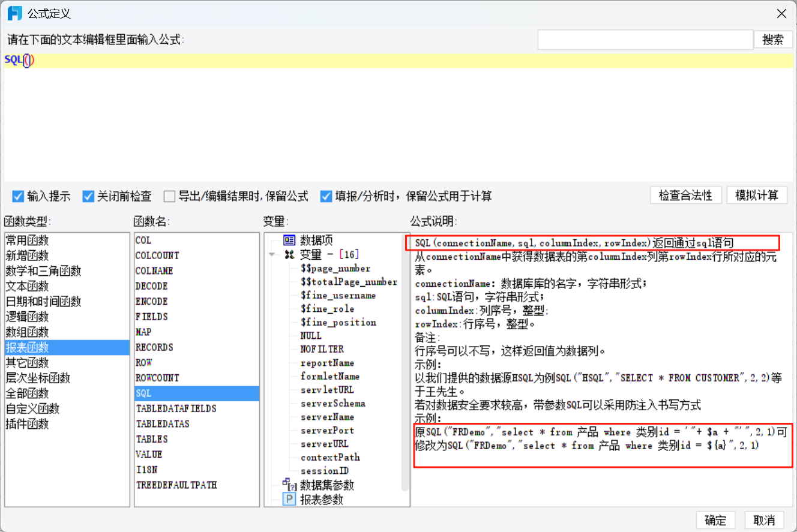Click the variable list scrollbar
Screen dimensions: 797x532
(406, 363)
